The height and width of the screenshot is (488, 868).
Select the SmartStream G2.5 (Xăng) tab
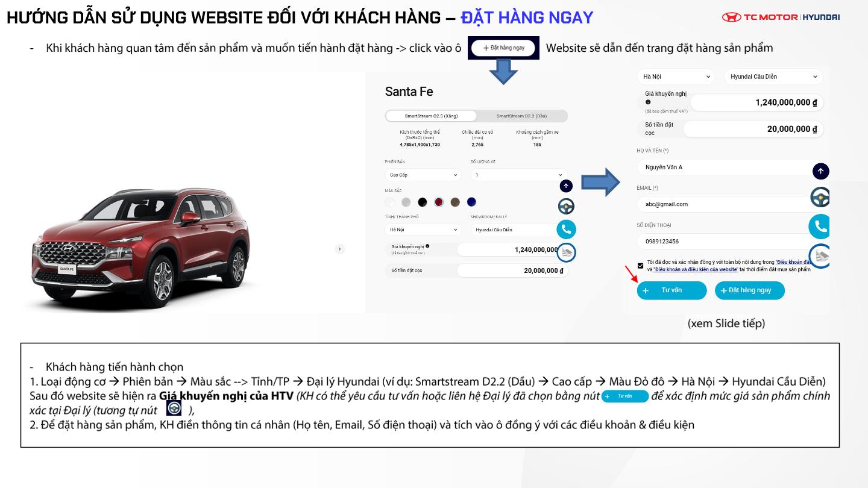(x=431, y=116)
